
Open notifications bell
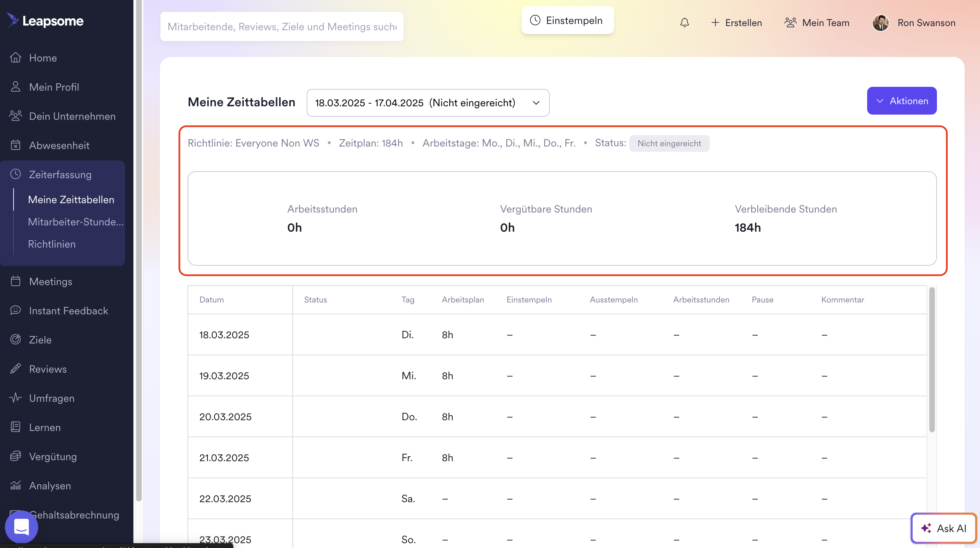click(x=684, y=23)
